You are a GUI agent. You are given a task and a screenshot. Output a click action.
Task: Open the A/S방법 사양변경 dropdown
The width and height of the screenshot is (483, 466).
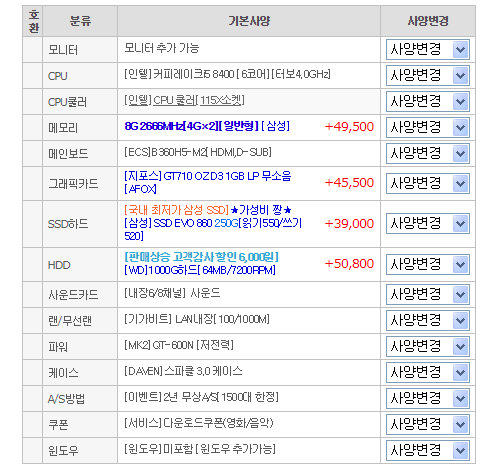pos(428,398)
